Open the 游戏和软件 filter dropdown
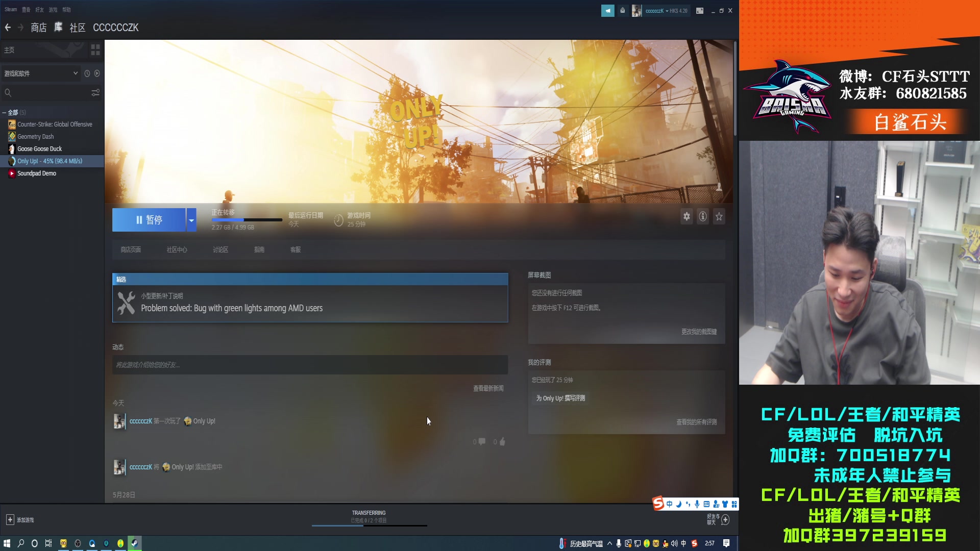This screenshot has height=551, width=980. 41,73
